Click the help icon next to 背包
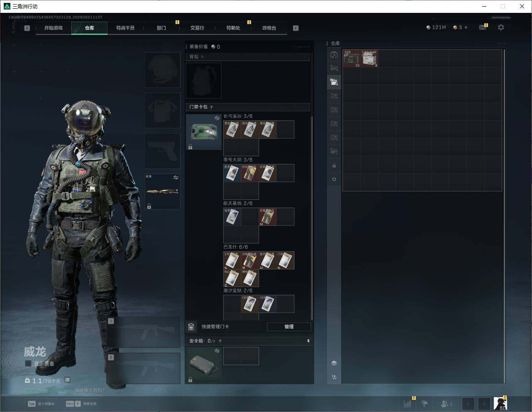The image size is (532, 412). pos(203,57)
